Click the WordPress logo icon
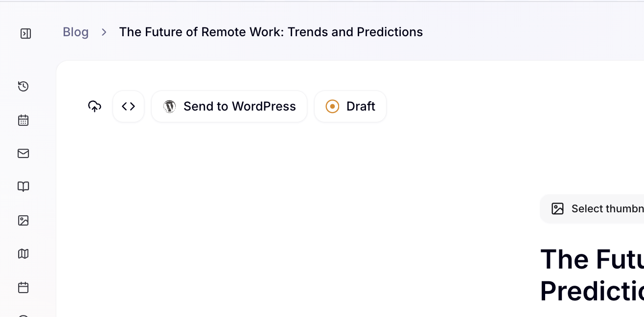This screenshot has width=644, height=317. coord(169,106)
